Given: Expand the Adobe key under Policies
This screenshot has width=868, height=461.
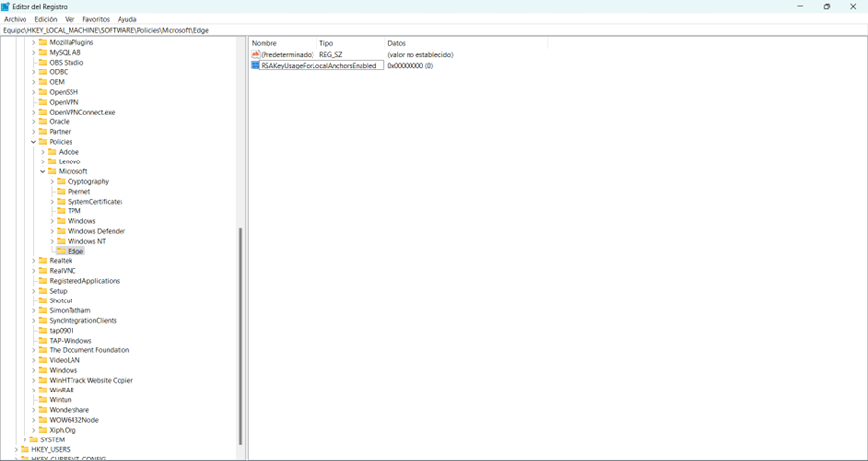Looking at the screenshot, I should (x=43, y=152).
